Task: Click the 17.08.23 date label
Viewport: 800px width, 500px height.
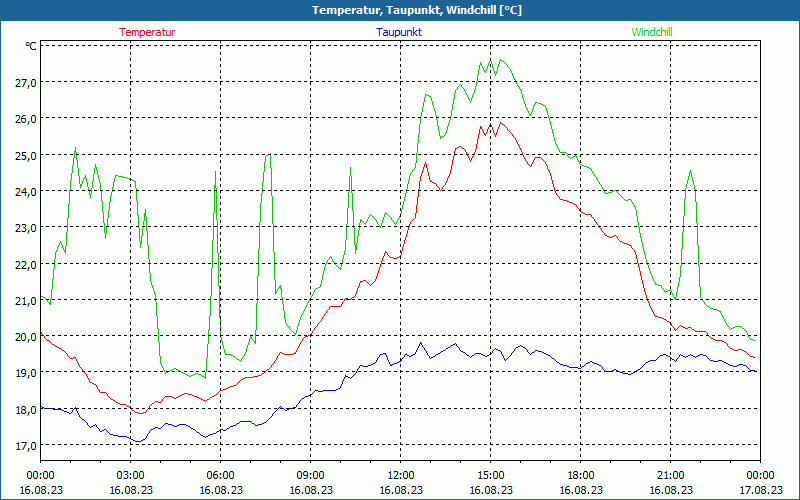Action: [761, 490]
